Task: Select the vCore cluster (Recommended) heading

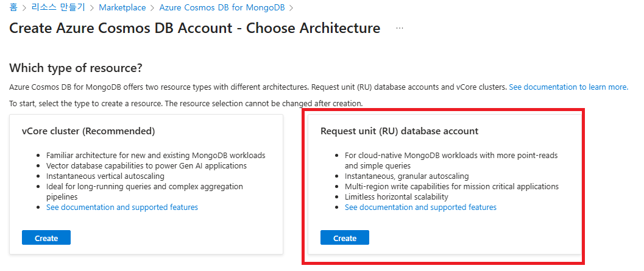Action: point(88,131)
